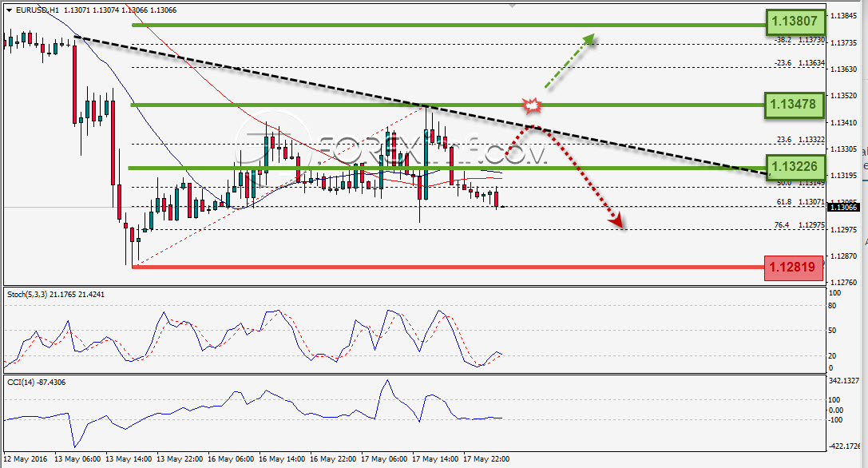Click the 17 May 22:00 time label
This screenshot has height=468, width=868.
[486, 458]
